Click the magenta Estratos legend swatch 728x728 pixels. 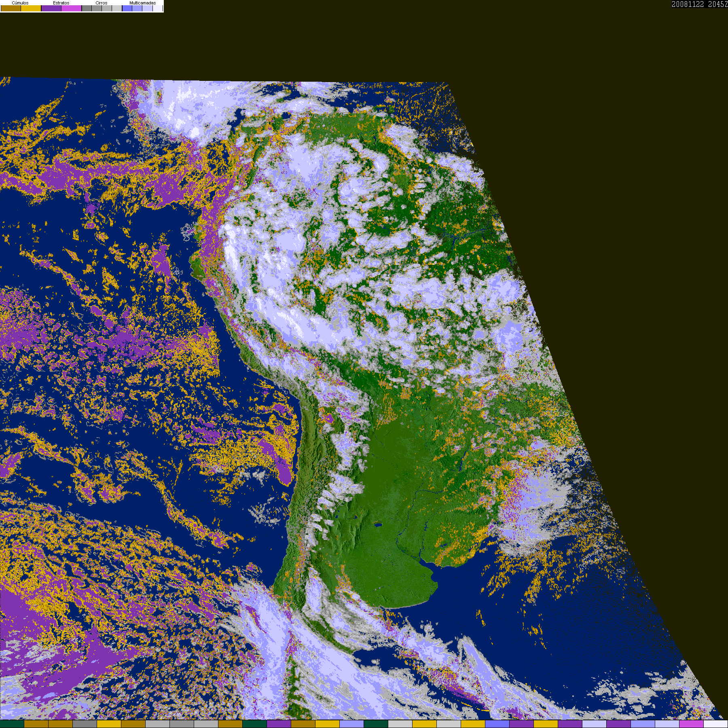tap(72, 8)
